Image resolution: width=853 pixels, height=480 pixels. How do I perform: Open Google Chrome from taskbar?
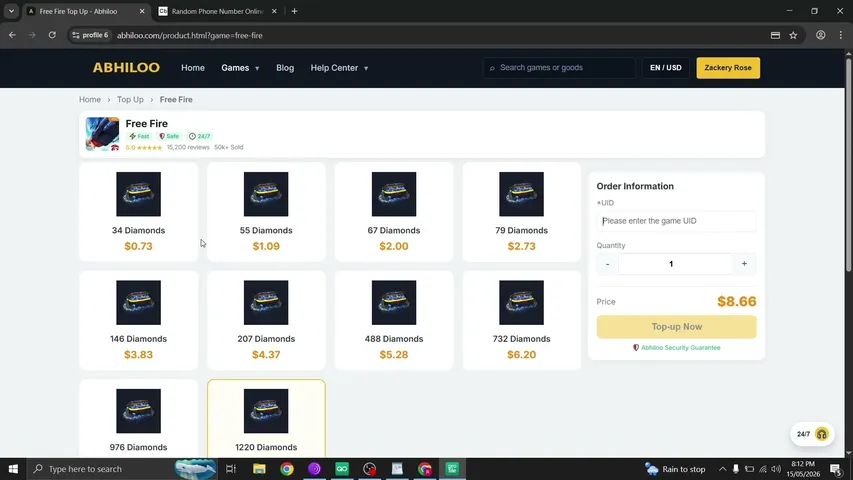(x=287, y=469)
